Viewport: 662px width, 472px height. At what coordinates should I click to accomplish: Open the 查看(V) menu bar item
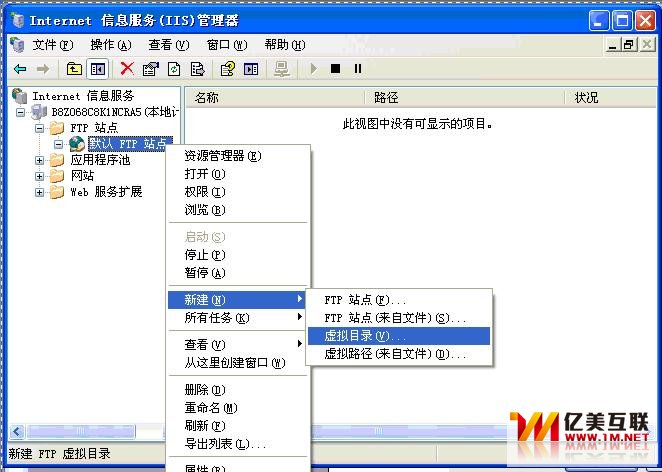tap(168, 45)
